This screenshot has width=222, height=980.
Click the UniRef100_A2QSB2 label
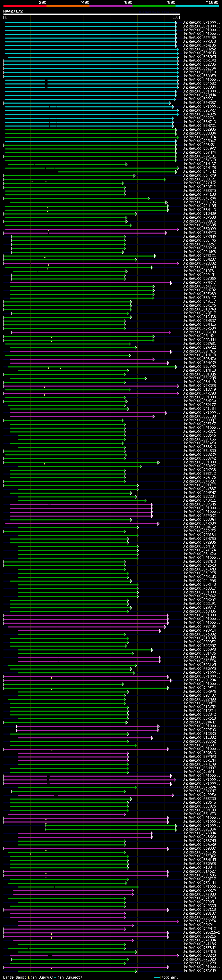199,263
